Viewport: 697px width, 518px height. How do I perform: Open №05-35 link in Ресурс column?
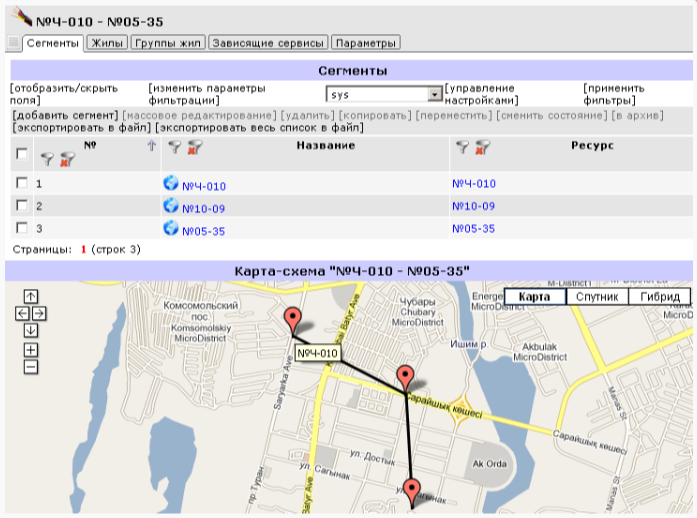coord(473,229)
